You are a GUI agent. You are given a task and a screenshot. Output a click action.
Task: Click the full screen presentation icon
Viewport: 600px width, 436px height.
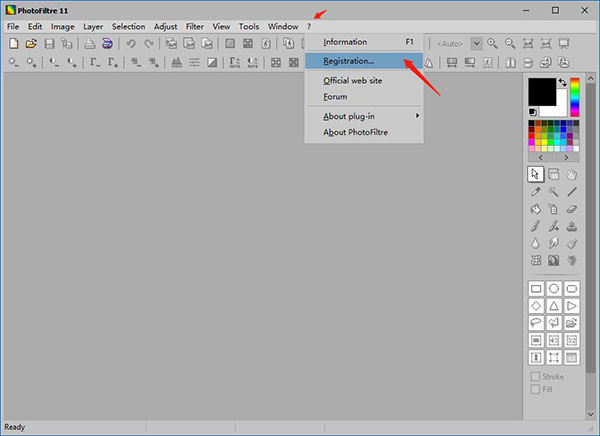pyautogui.click(x=564, y=43)
